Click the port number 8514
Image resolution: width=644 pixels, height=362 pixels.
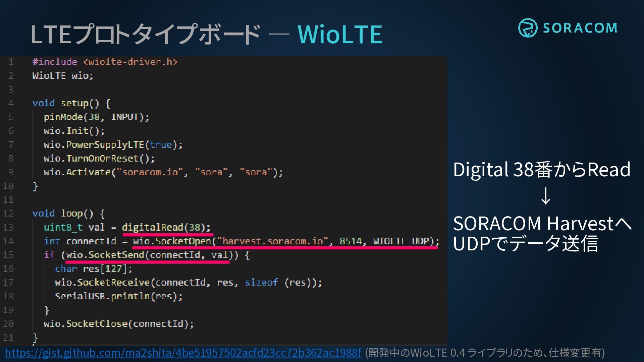point(351,241)
